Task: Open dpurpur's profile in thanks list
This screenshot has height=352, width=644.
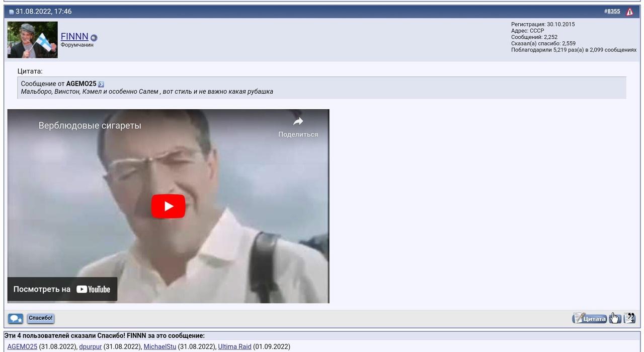Action: [90, 346]
